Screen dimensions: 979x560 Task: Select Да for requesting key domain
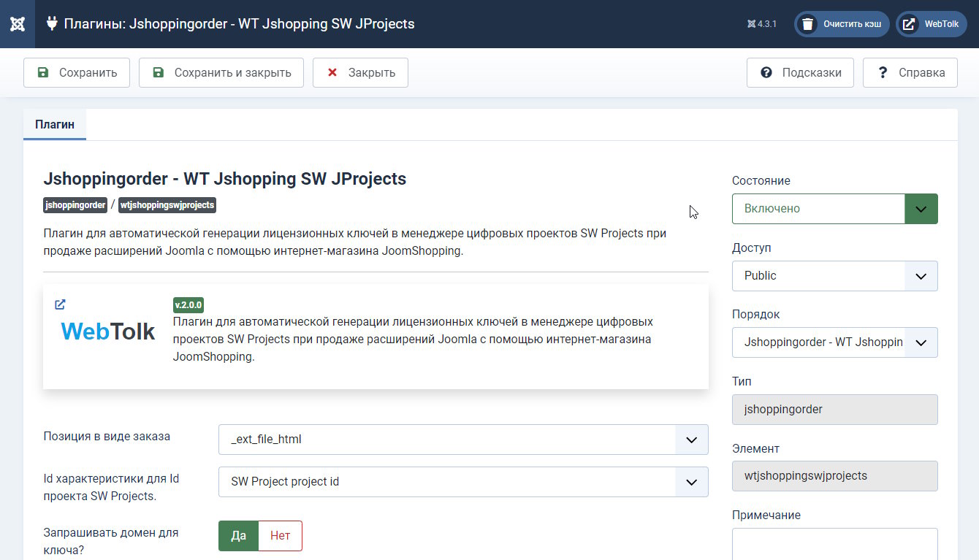pos(238,536)
